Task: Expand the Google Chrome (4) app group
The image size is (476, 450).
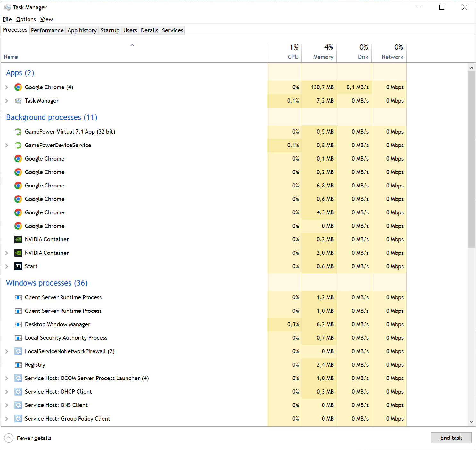Action: click(x=7, y=87)
